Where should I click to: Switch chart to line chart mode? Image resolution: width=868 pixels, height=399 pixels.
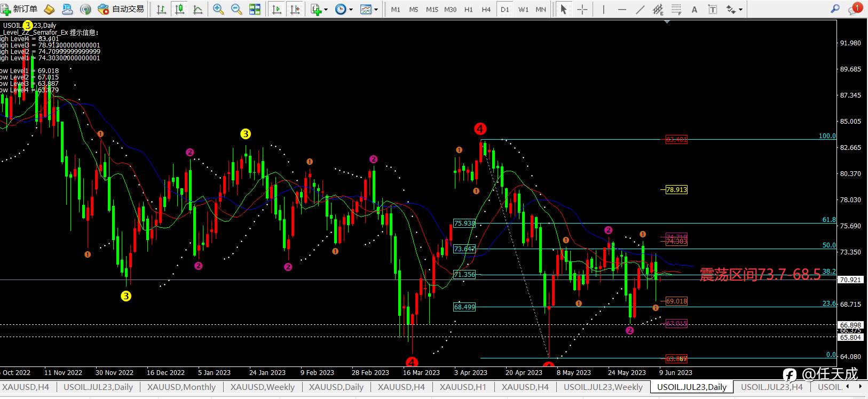(198, 9)
